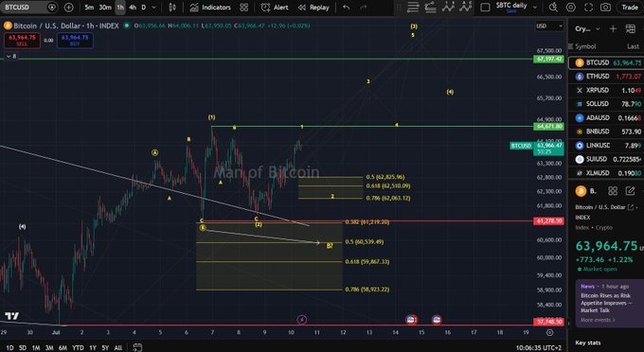
Task: Open go-to-date calendar icon
Action: (x=137, y=347)
